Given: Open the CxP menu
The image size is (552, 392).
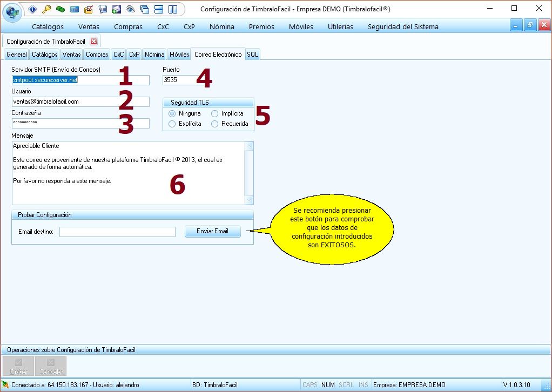Looking at the screenshot, I should coord(190,27).
